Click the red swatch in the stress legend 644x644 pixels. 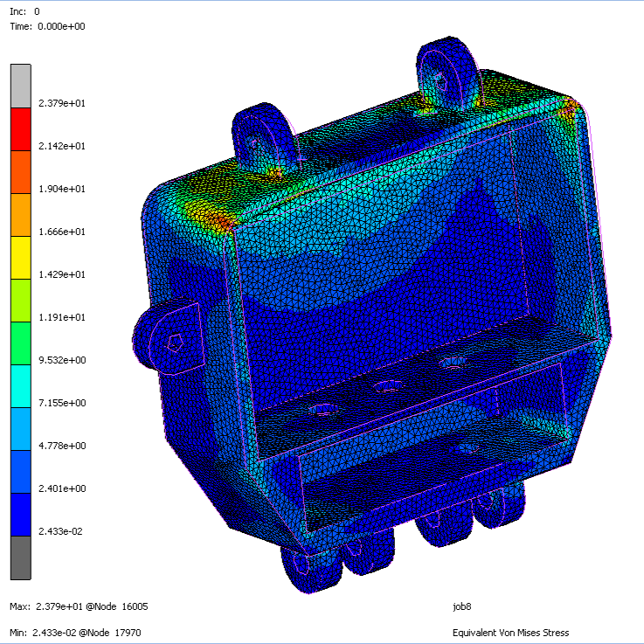(20, 128)
